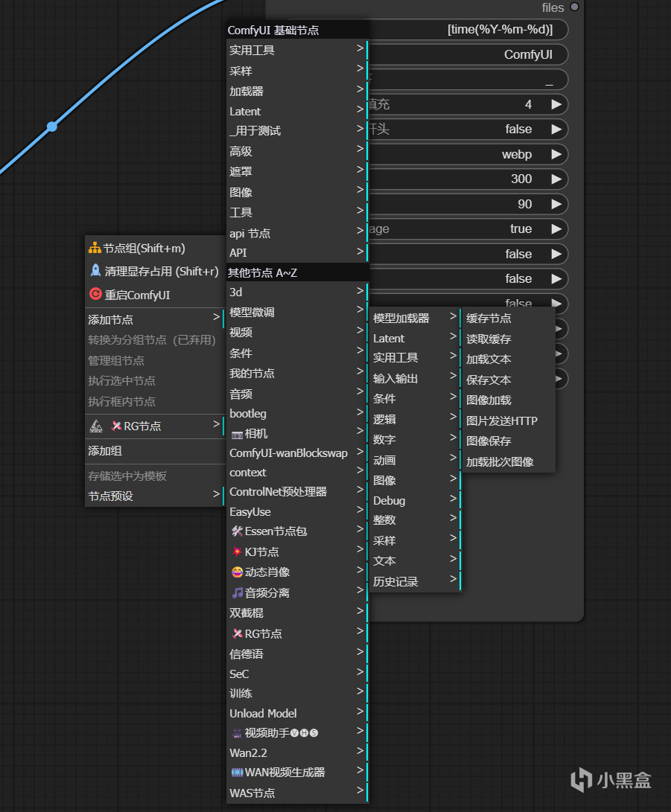Viewport: 671px width, 812px height.
Task: Add the 缓存节点 node
Action: tap(509, 318)
